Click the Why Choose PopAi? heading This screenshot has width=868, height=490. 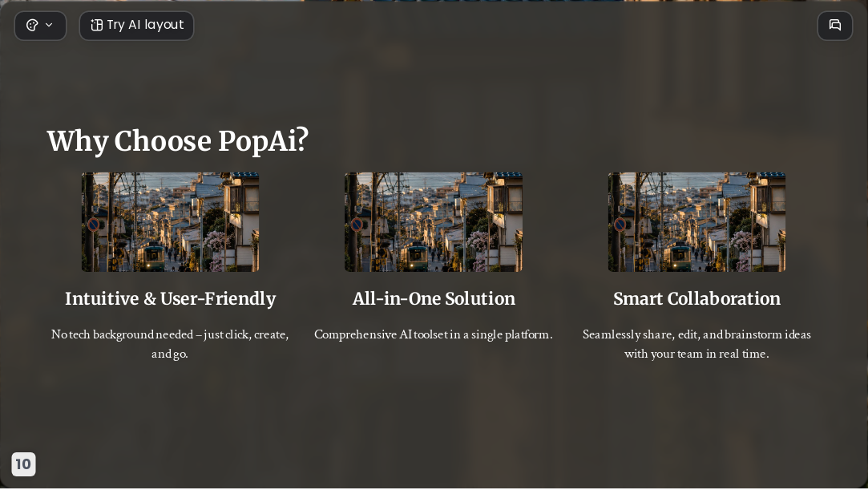tap(178, 140)
